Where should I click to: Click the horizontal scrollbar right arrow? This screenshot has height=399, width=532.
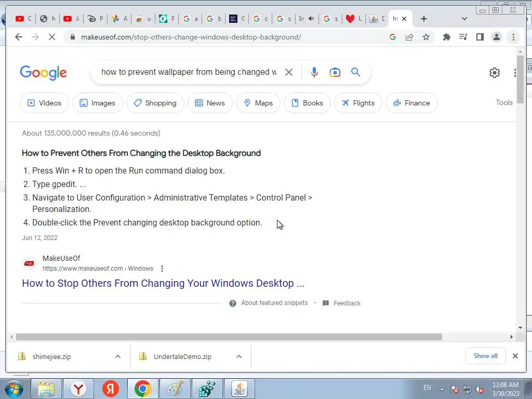click(512, 337)
